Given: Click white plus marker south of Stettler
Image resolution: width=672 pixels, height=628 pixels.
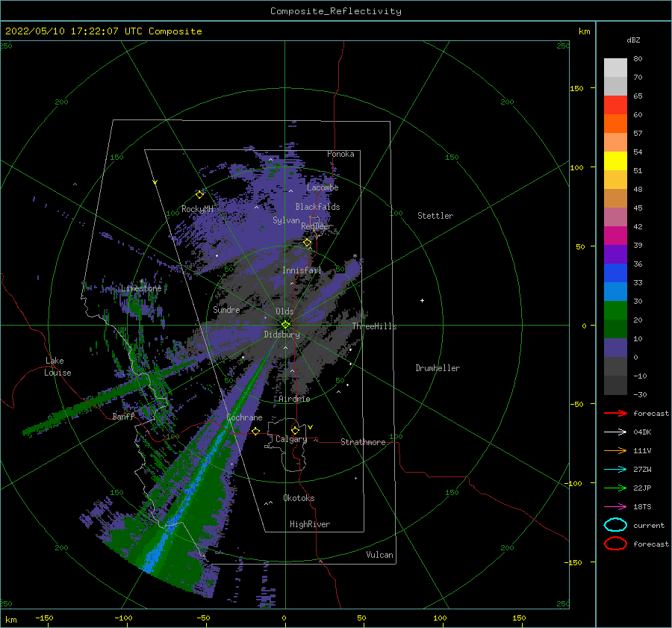Looking at the screenshot, I should tap(422, 300).
